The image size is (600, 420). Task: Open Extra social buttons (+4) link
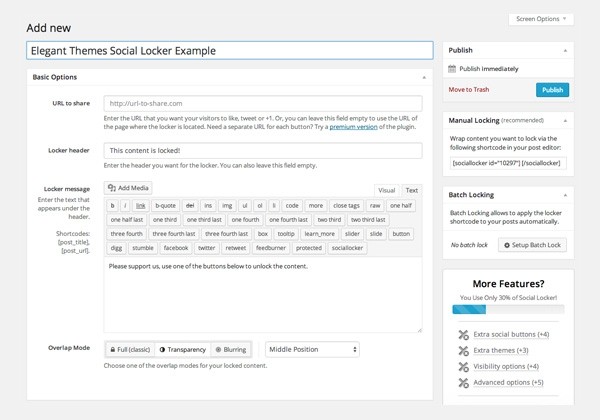pyautogui.click(x=511, y=334)
